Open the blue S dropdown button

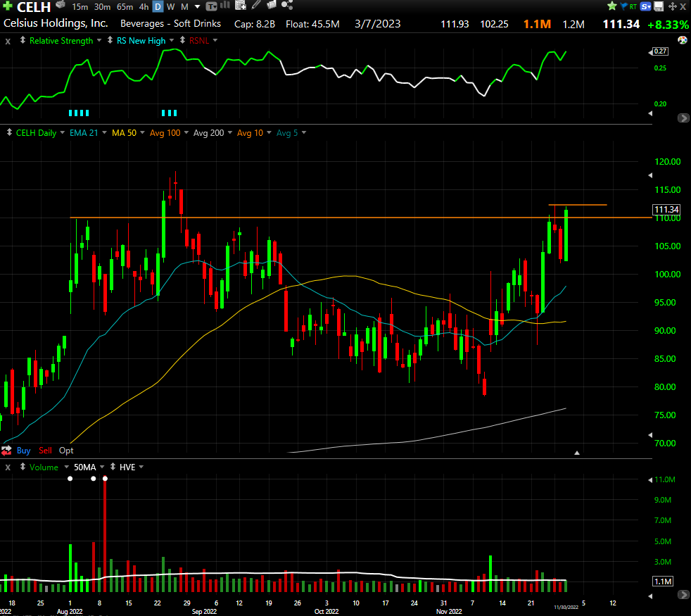pyautogui.click(x=645, y=6)
